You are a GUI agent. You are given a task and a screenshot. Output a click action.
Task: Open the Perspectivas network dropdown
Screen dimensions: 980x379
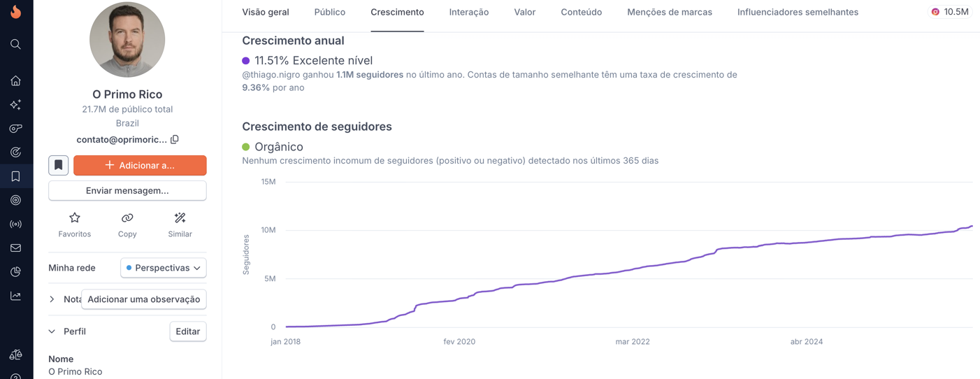click(x=164, y=268)
